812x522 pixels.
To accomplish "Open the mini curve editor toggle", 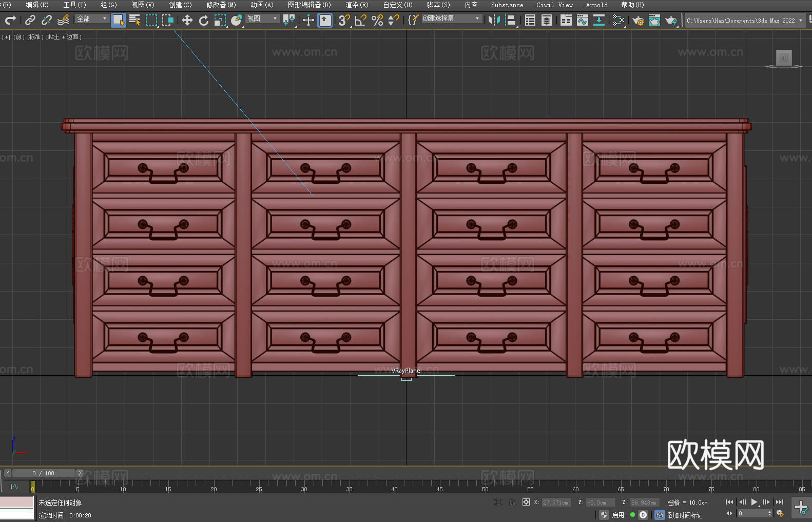I will point(14,486).
